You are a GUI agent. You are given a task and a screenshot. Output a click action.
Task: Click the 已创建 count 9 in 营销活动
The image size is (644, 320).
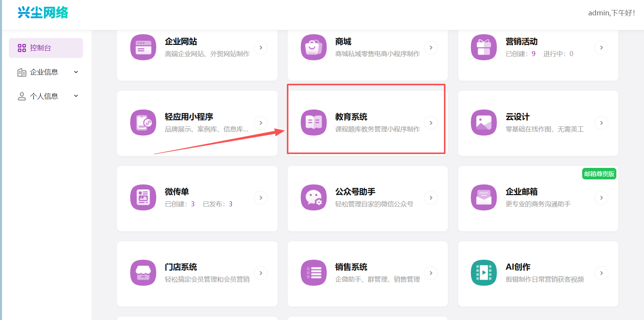point(533,54)
